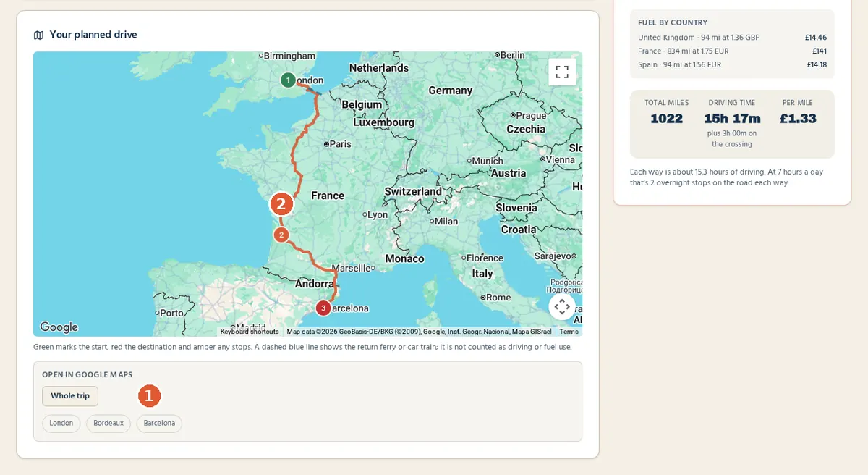
Task: Click the 'Green marks the start' legend caption
Action: (302, 347)
